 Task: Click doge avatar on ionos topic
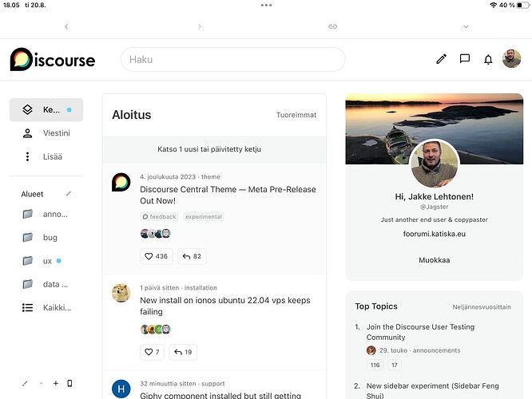pos(121,293)
